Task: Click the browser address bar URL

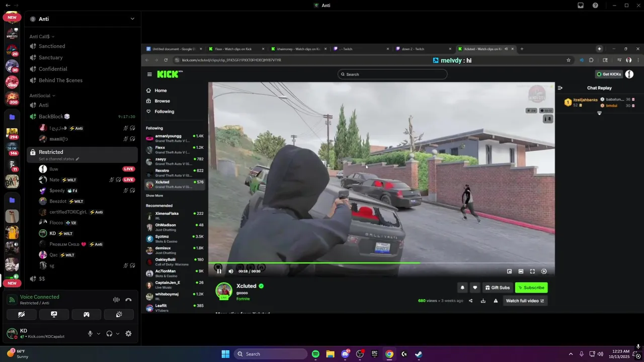Action: [x=231, y=60]
